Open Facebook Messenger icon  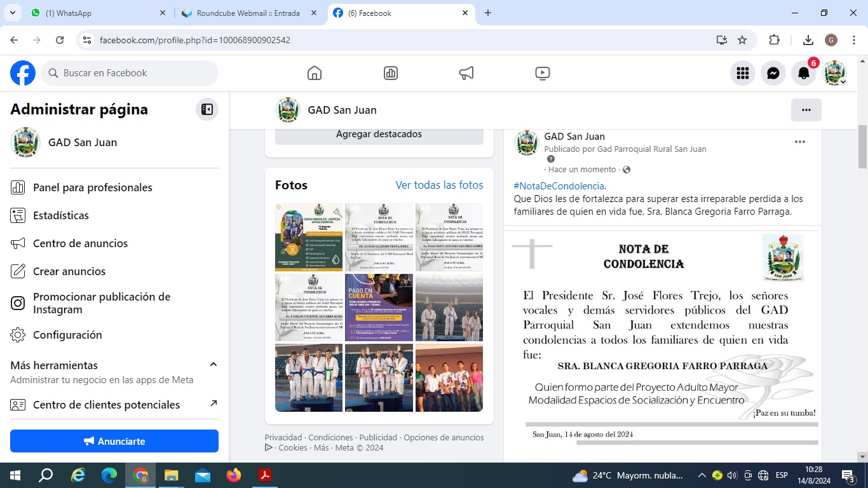coord(773,74)
